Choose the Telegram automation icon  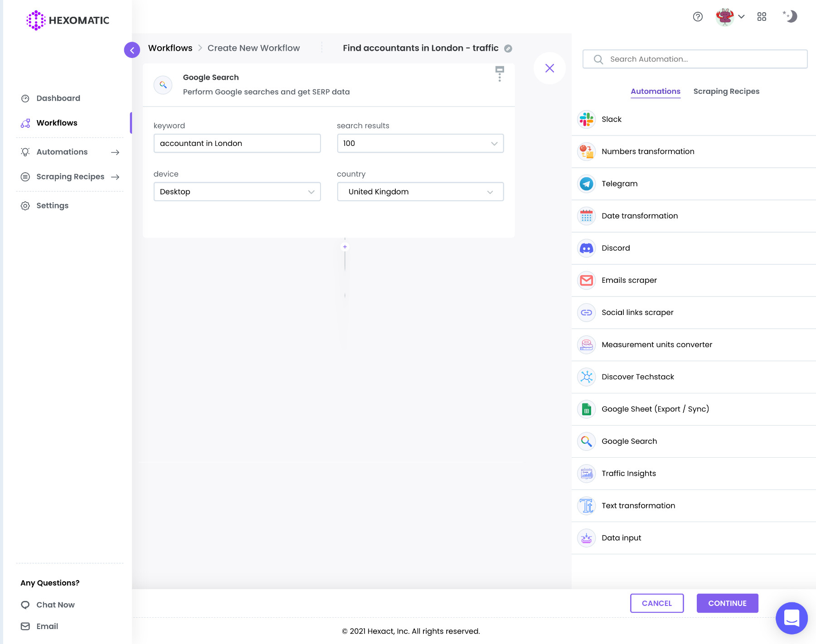(x=587, y=184)
